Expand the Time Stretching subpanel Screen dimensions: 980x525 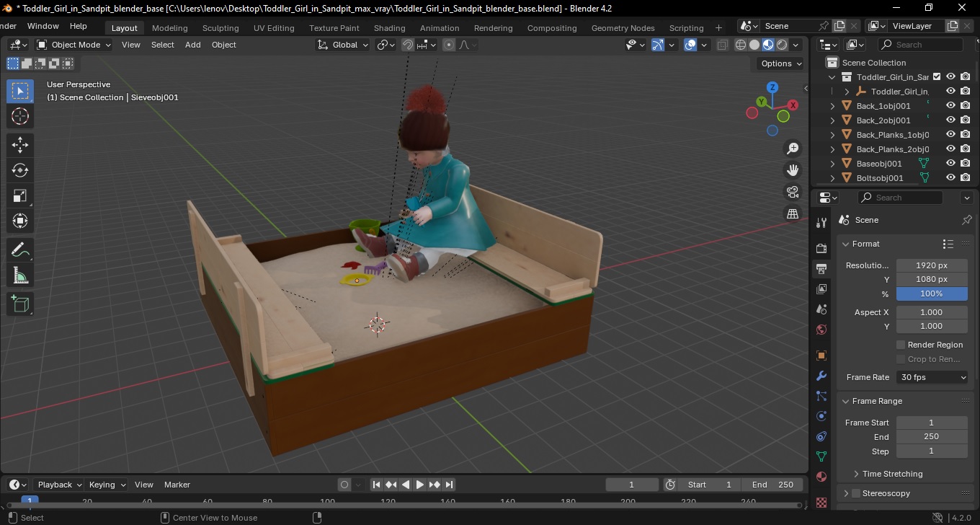855,474
